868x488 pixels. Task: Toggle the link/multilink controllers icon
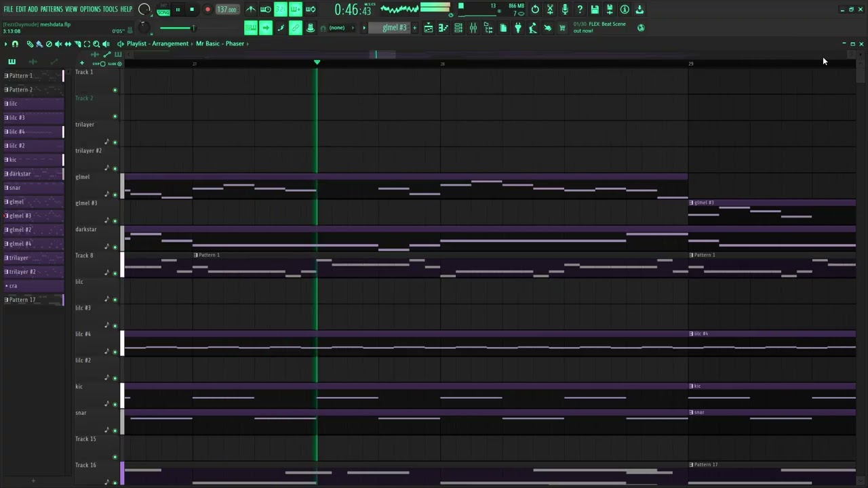pos(296,28)
